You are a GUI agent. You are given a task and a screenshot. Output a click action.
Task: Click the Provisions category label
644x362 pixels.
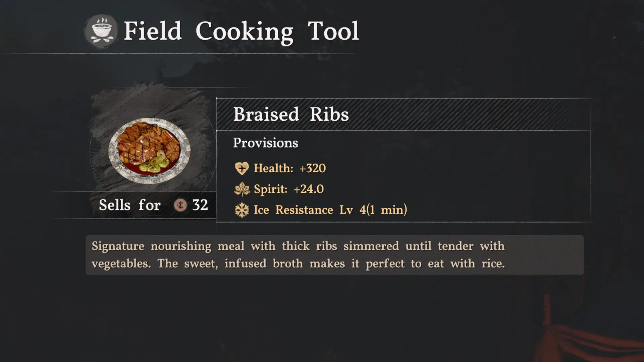(265, 143)
